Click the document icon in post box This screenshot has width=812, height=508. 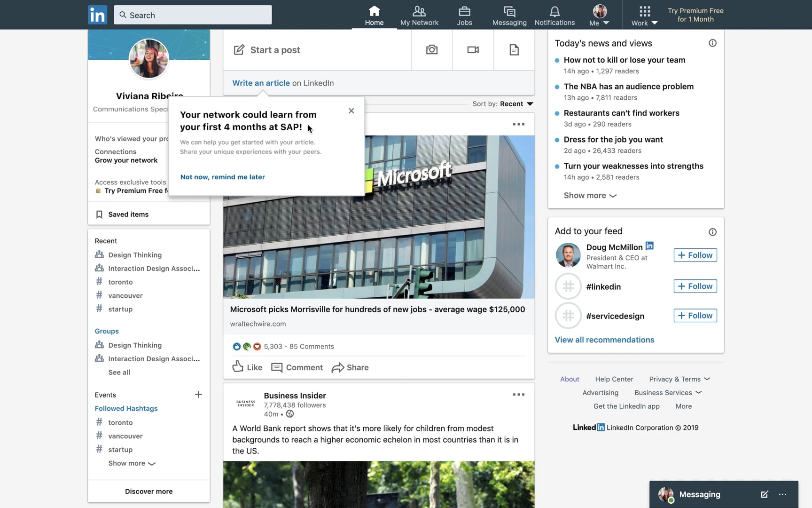coord(514,50)
